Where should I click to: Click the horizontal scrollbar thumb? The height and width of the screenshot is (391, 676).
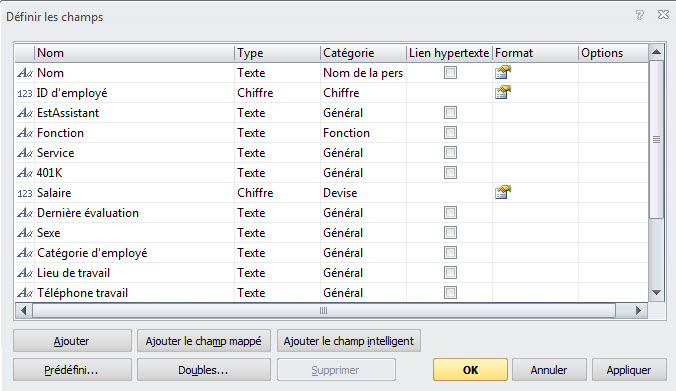pyautogui.click(x=324, y=310)
